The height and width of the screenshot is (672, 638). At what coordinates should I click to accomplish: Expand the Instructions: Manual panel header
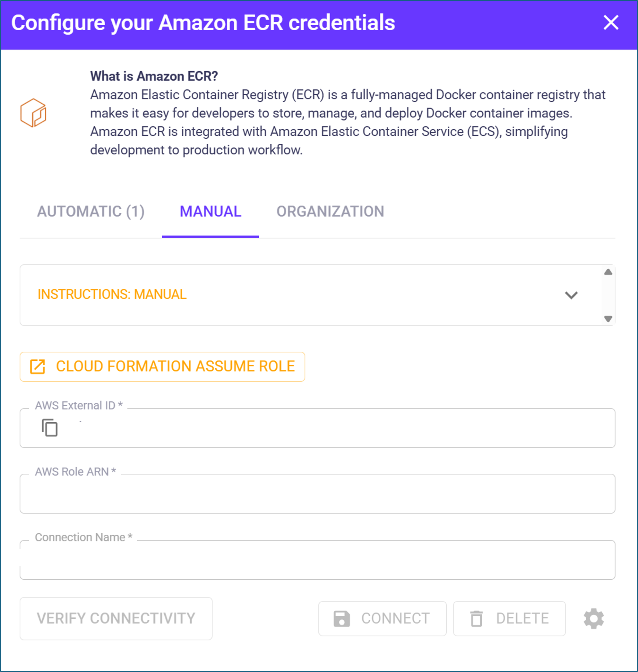tap(112, 295)
